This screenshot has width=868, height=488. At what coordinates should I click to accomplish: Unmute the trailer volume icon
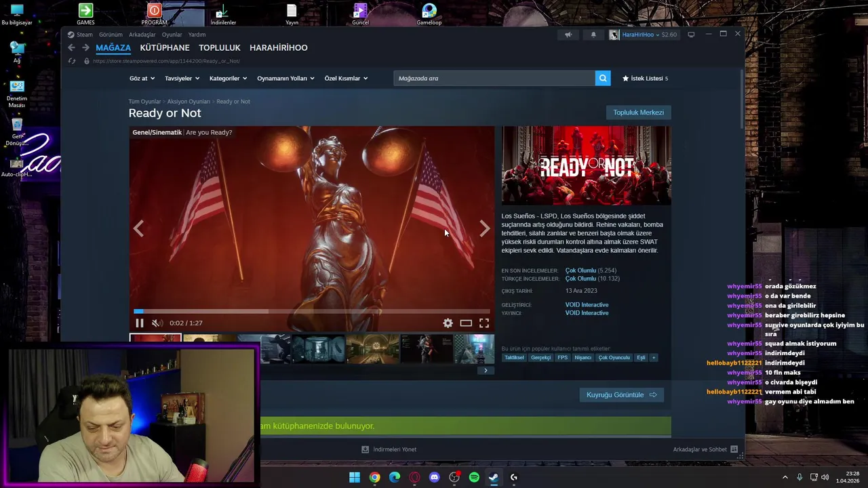coord(156,323)
